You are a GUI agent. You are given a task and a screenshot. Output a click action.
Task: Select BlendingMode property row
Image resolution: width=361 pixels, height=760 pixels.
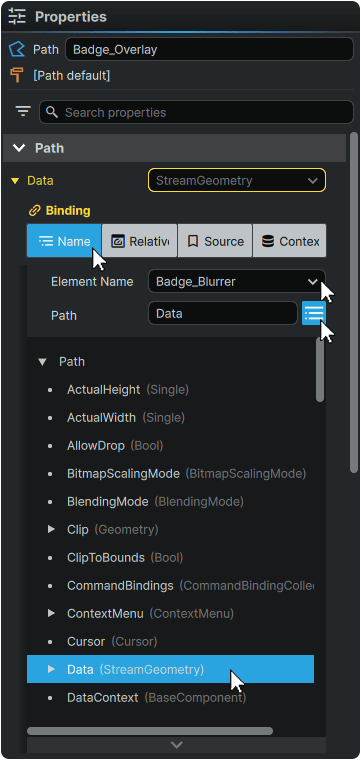pyautogui.click(x=171, y=502)
